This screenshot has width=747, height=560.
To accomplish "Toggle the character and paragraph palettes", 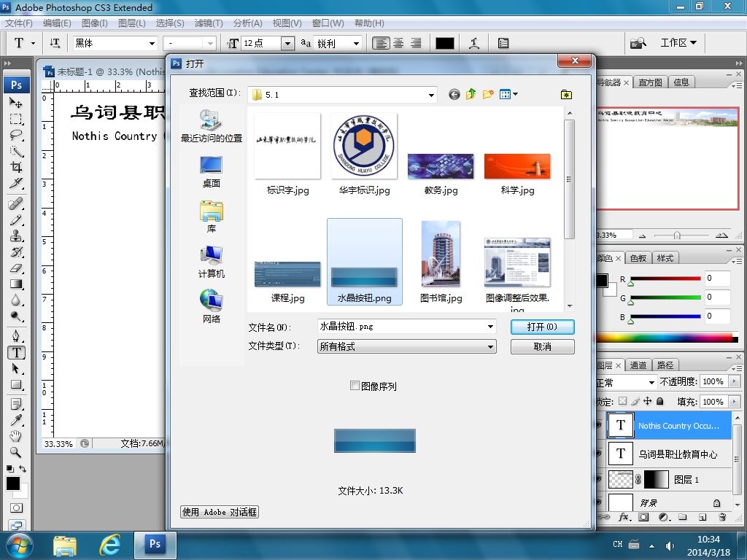I will point(503,43).
